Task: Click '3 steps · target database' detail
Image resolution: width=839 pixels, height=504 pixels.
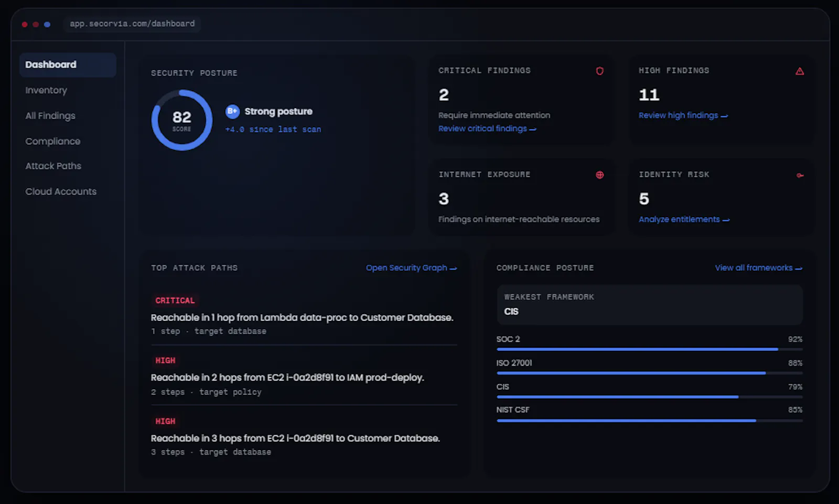Action: (211, 452)
